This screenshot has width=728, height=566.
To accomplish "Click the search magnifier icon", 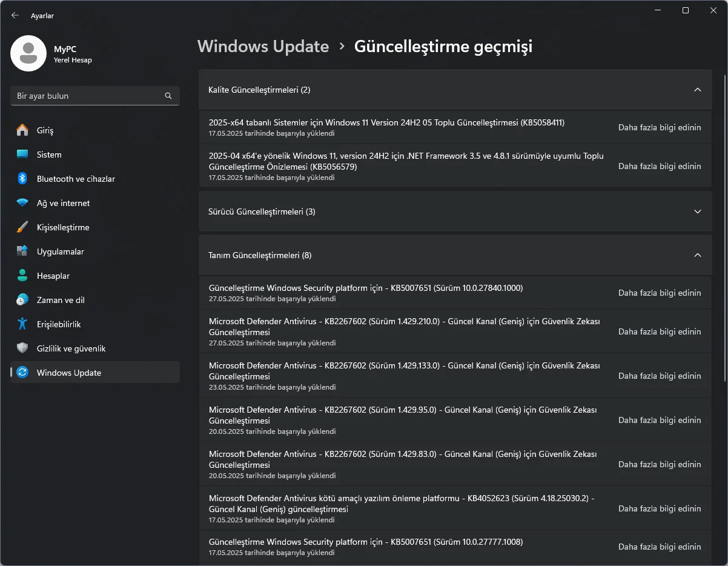I will click(168, 96).
